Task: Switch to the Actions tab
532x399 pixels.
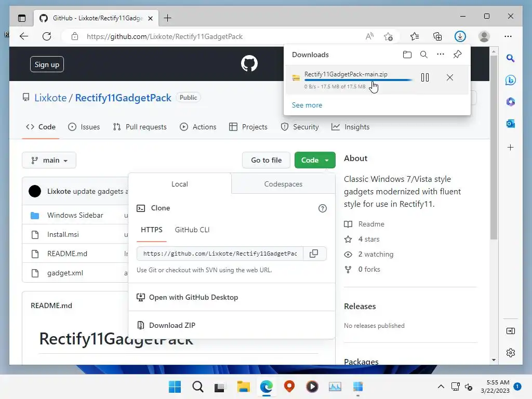Action: pos(198,127)
